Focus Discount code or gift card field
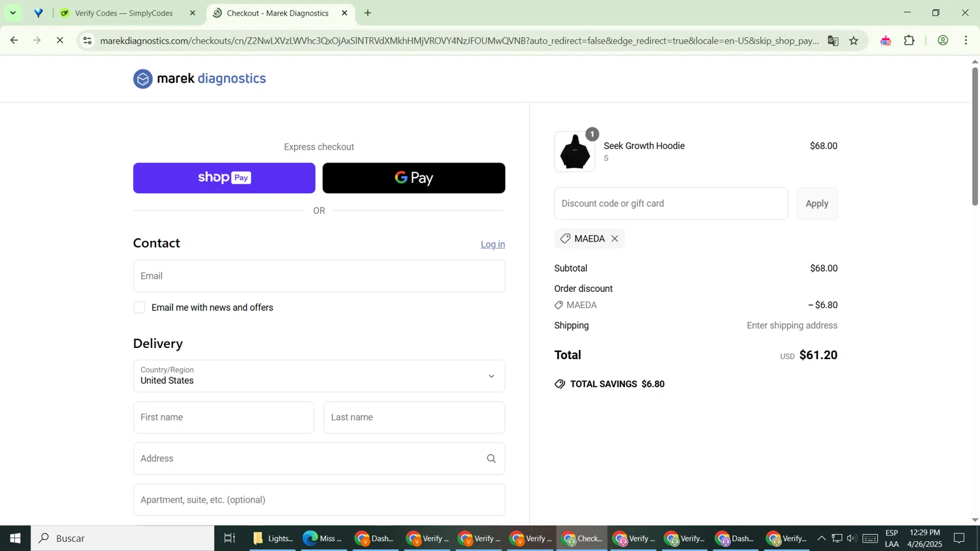This screenshot has width=980, height=551. pyautogui.click(x=671, y=204)
